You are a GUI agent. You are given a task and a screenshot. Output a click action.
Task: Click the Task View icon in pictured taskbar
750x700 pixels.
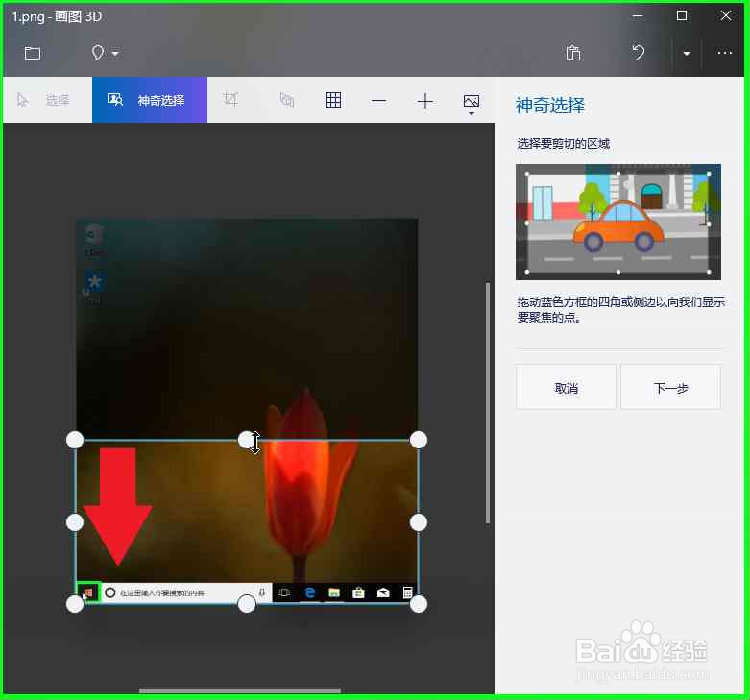coord(284,592)
